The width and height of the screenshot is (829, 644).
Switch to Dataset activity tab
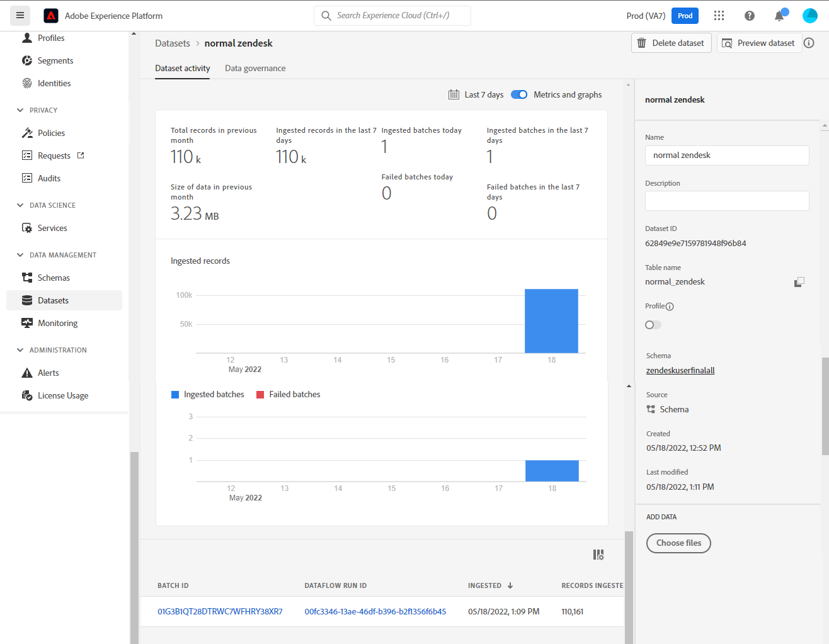[183, 68]
